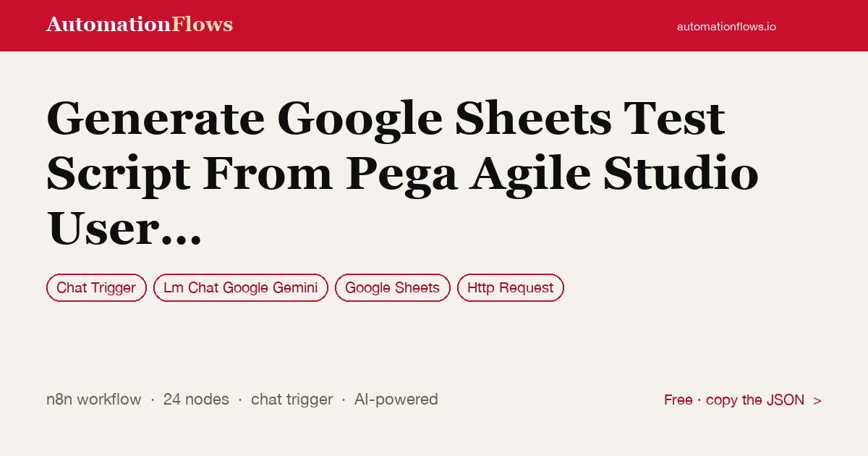Open the AutomationFlows logo link
The height and width of the screenshot is (456, 868).
[140, 25]
